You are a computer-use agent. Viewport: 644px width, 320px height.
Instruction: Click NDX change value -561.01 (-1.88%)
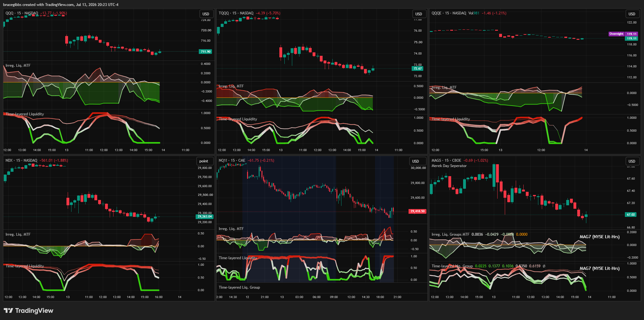click(54, 160)
